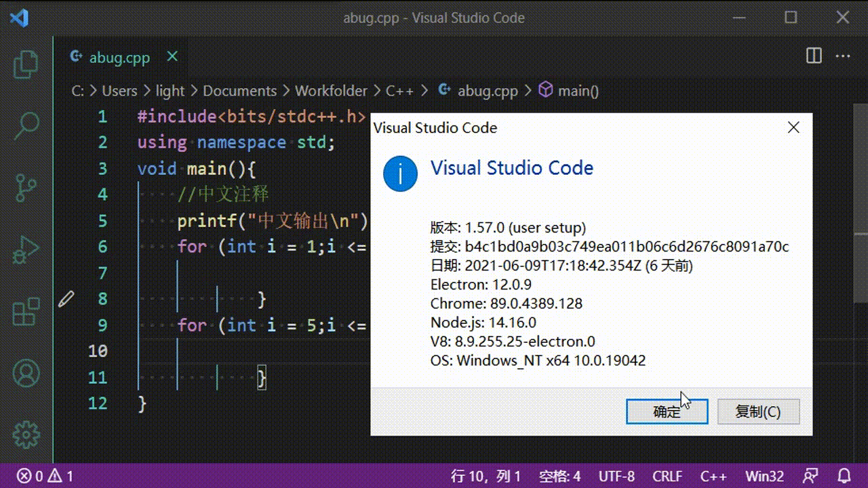Click the Split Editor icon

(x=813, y=57)
